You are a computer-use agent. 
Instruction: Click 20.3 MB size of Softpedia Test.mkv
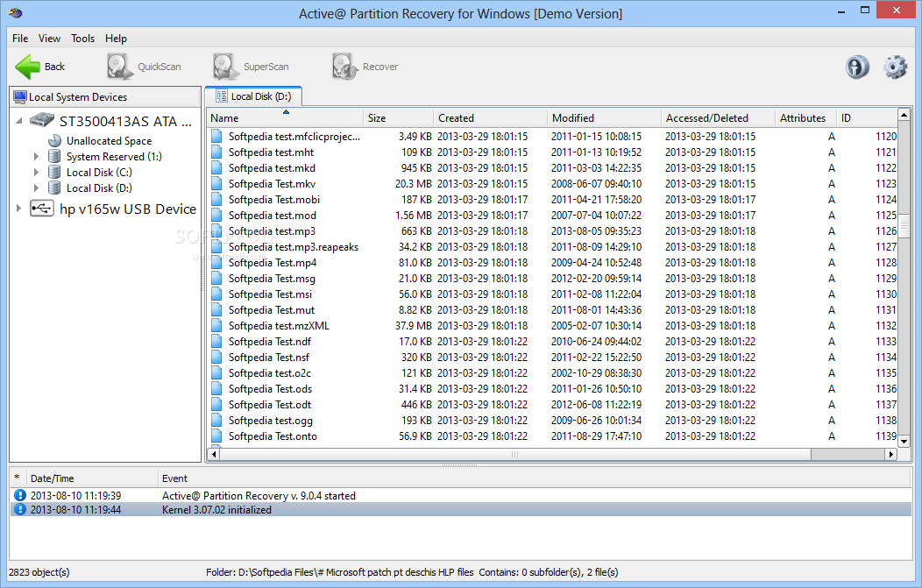point(414,184)
